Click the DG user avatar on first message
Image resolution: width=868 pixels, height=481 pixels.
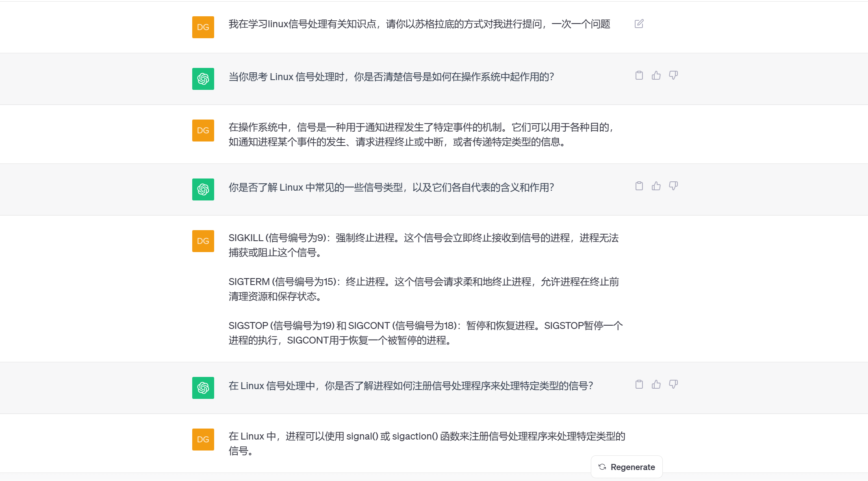(x=203, y=27)
